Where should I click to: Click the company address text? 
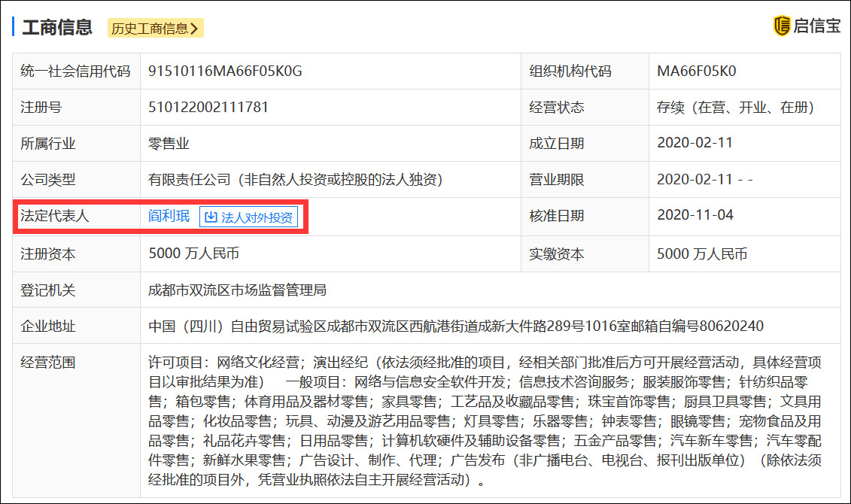coord(456,326)
